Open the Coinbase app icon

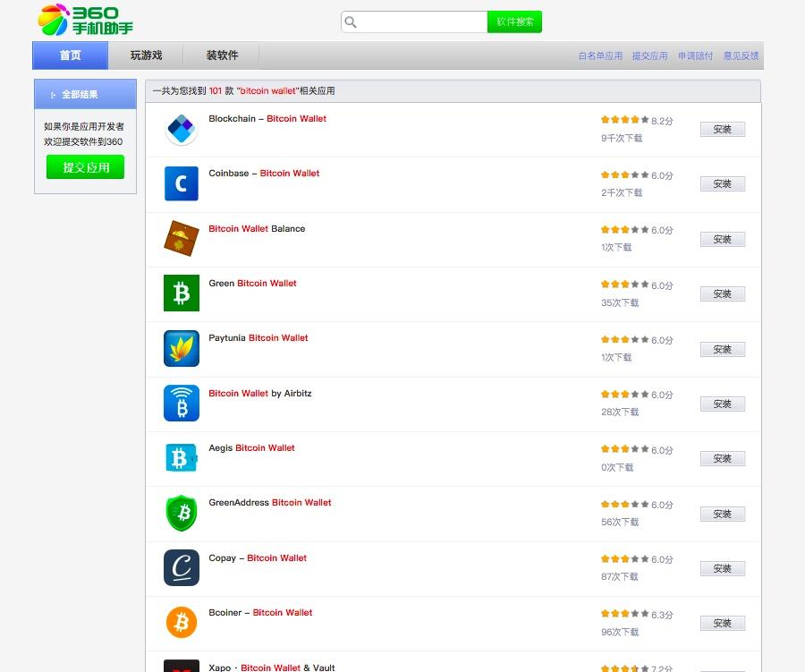coord(182,183)
